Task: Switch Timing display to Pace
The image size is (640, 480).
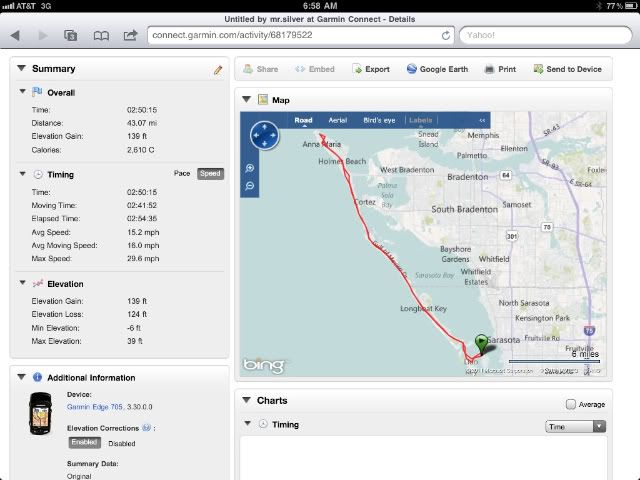Action: pos(181,173)
